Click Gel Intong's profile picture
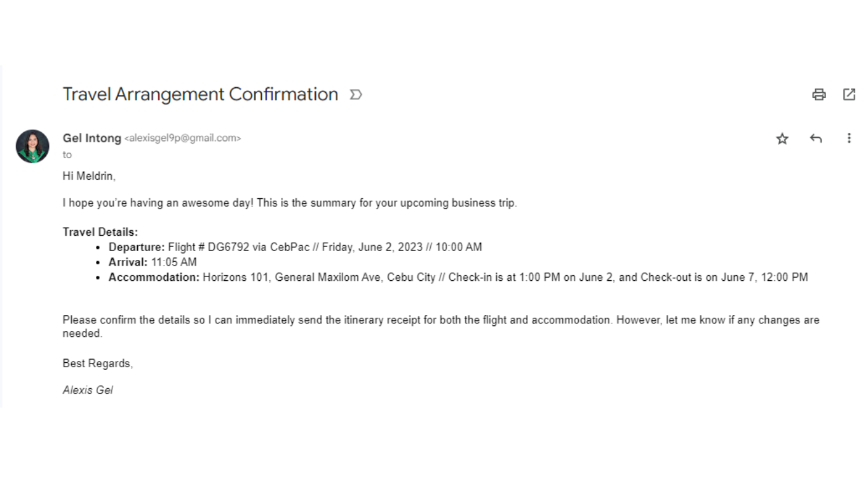The height and width of the screenshot is (488, 868). (x=32, y=146)
